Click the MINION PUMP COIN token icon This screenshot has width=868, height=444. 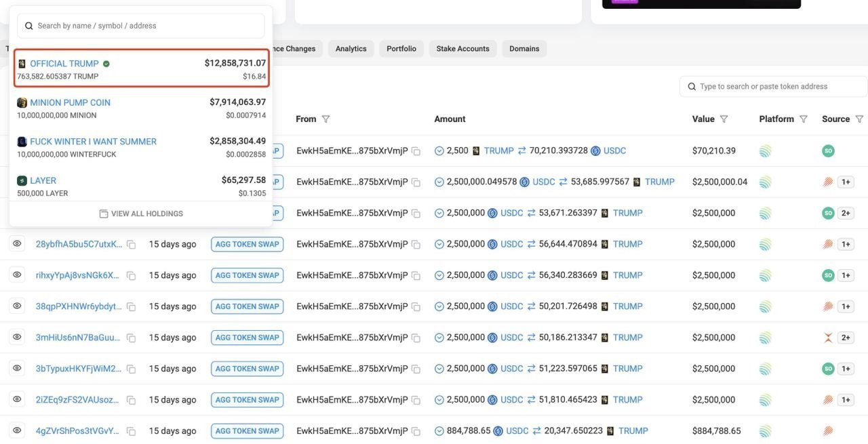tap(22, 102)
